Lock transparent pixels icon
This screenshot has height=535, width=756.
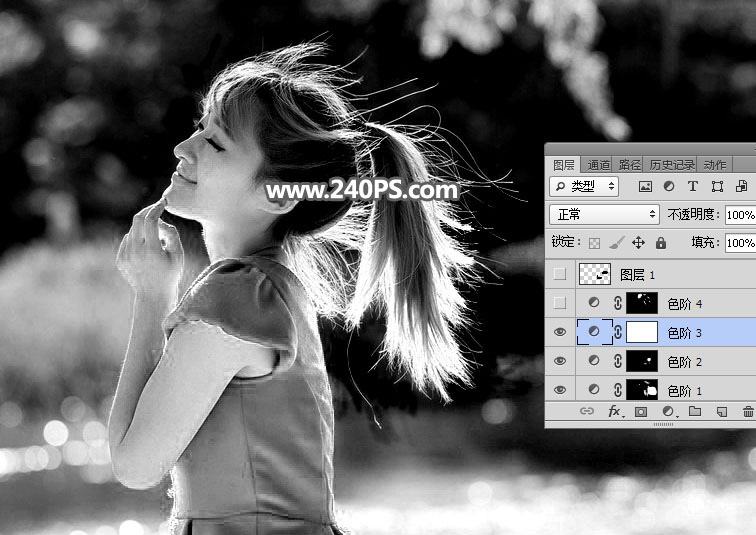coord(594,243)
